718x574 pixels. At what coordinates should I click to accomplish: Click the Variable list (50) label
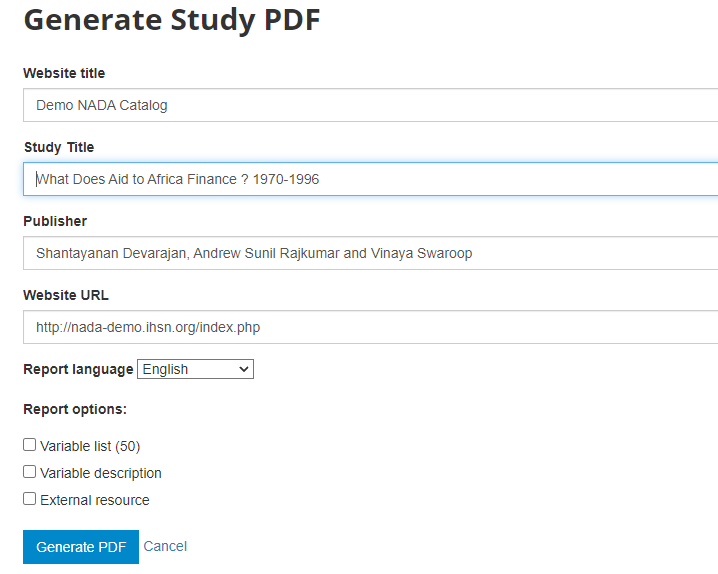[x=90, y=446]
